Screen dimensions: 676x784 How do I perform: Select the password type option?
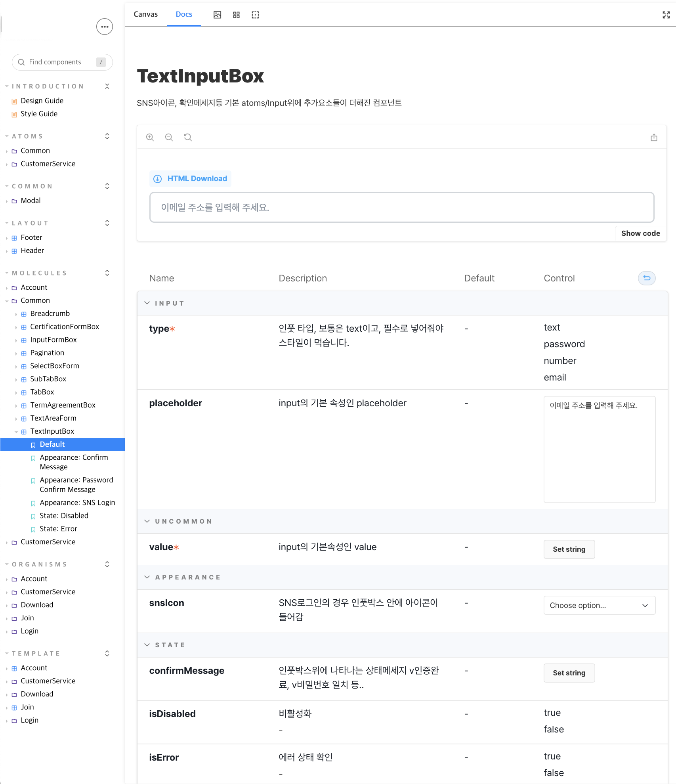[x=564, y=344]
